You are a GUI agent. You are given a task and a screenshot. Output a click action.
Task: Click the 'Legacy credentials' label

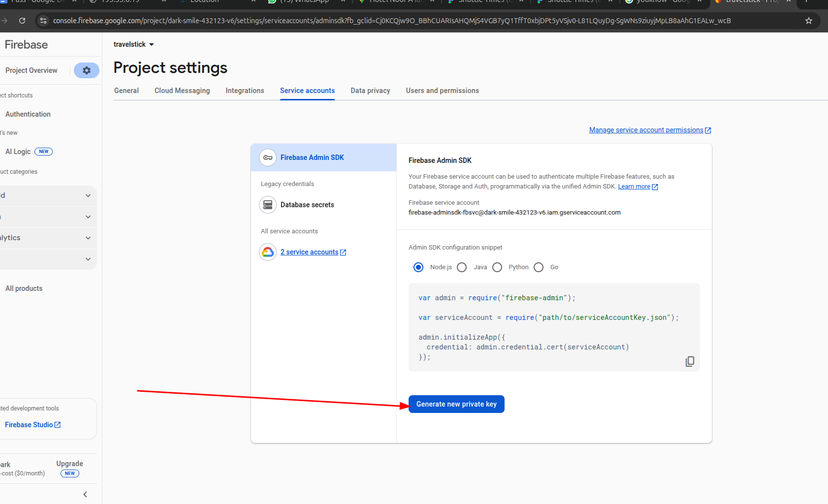pos(287,184)
